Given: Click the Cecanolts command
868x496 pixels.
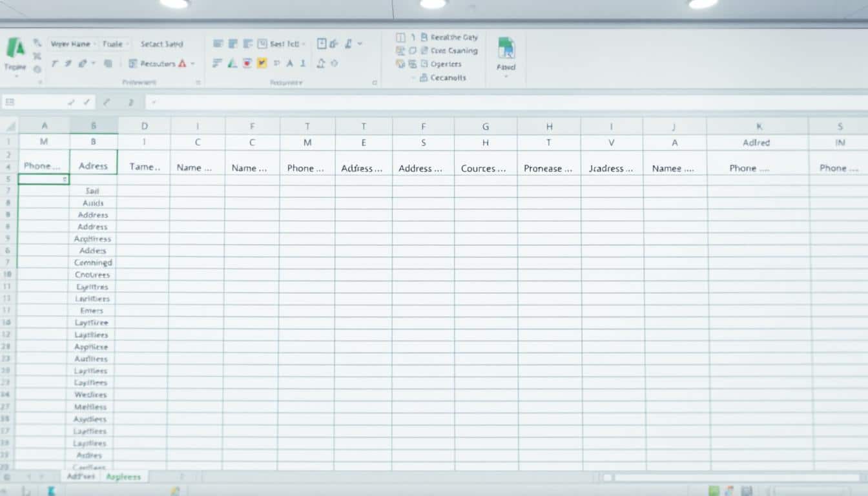Looking at the screenshot, I should 448,77.
